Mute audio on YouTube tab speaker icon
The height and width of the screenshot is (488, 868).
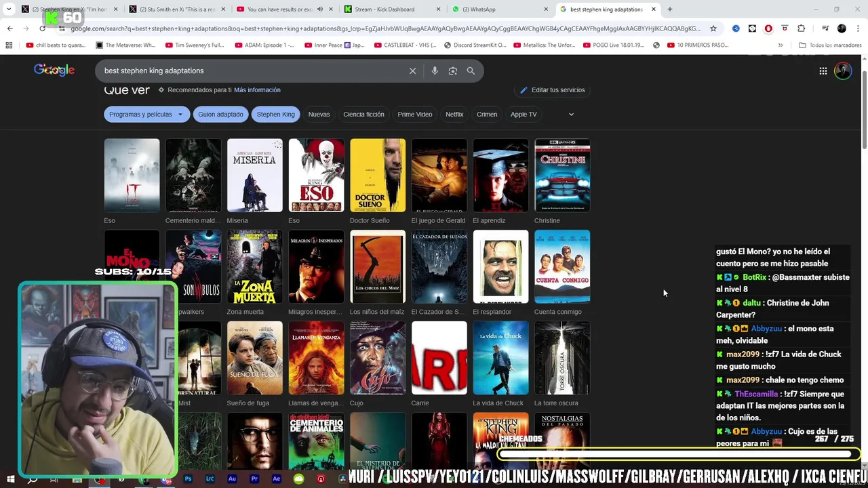pos(319,9)
